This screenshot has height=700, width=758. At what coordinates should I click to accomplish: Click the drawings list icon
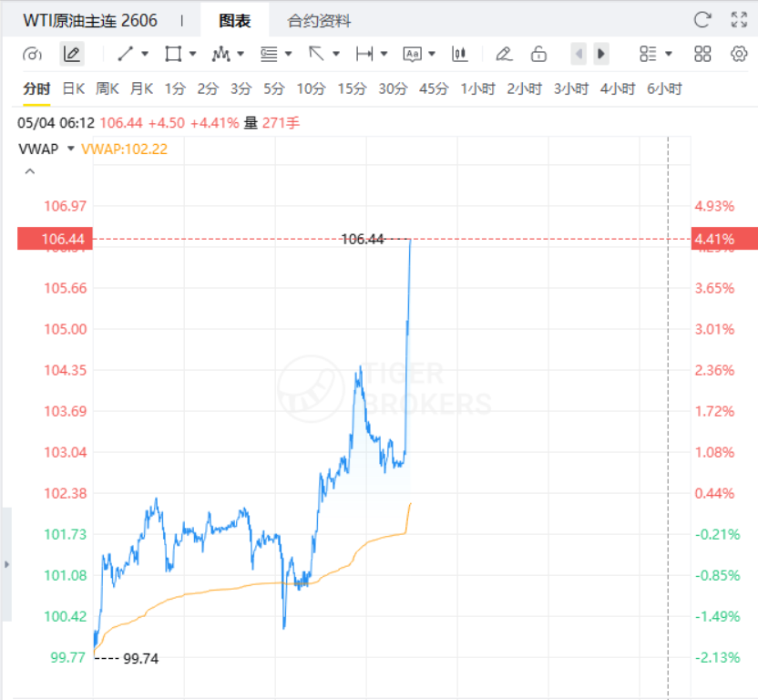[x=648, y=54]
